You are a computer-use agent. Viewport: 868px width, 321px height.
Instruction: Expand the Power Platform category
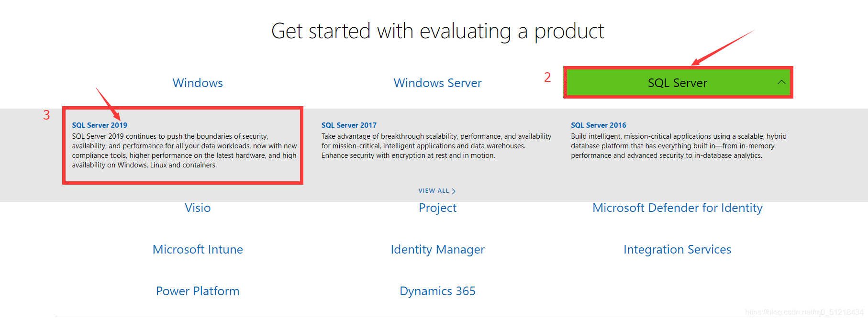click(198, 291)
